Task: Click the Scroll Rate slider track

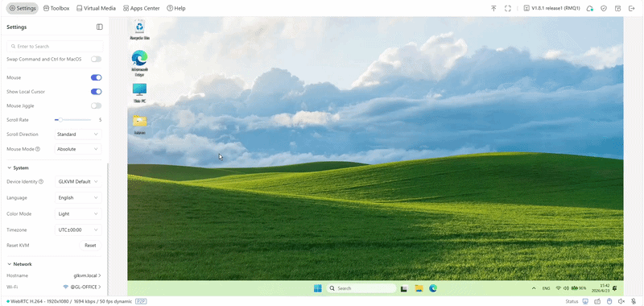Action: coord(72,120)
